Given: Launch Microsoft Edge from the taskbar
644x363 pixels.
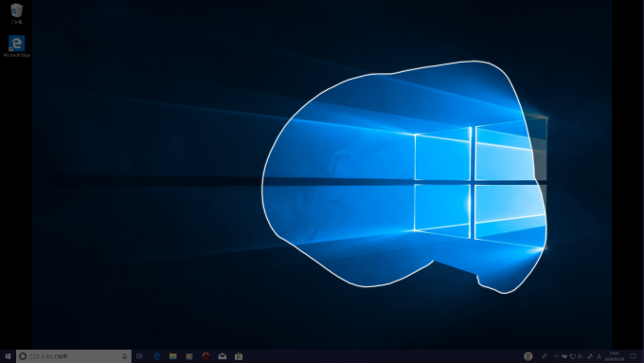Looking at the screenshot, I should pos(156,356).
